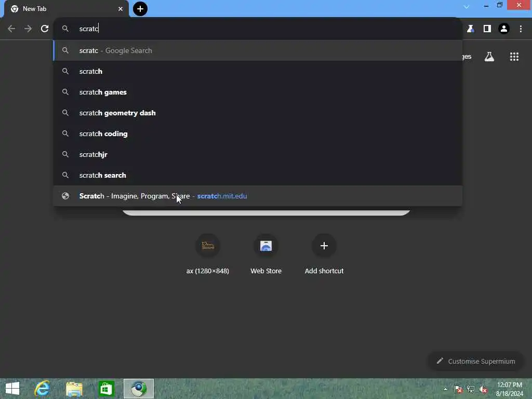Image resolution: width=532 pixels, height=399 pixels.
Task: Pick the 'scratch geometry dash' suggestion
Action: (x=258, y=113)
